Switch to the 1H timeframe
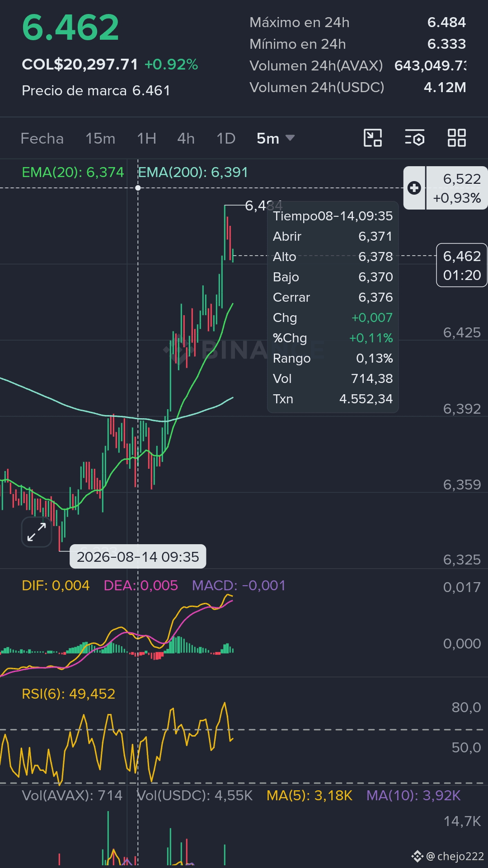This screenshot has width=488, height=868. [146, 138]
